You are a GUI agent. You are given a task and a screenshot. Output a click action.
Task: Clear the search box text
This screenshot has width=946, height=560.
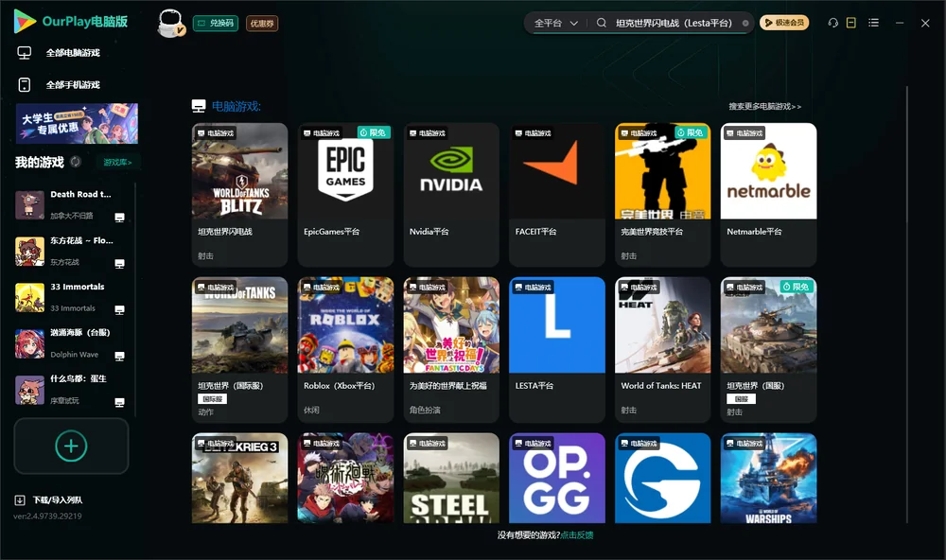pyautogui.click(x=745, y=23)
